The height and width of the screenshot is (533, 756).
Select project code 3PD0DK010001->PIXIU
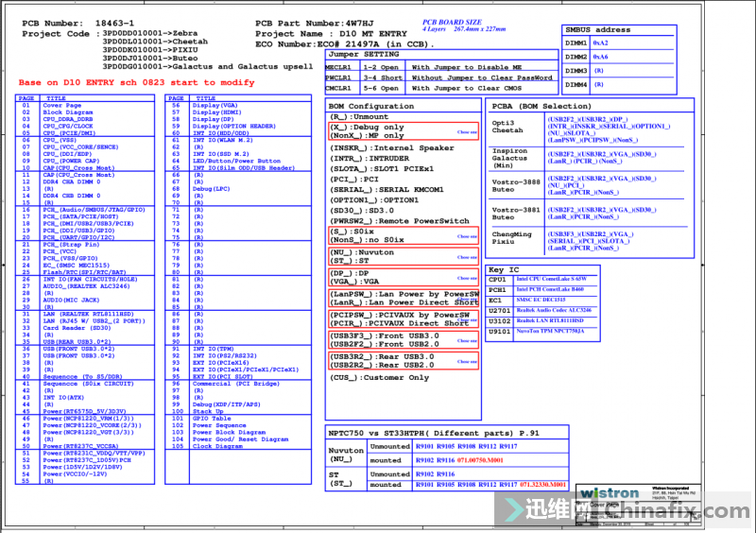[150, 50]
